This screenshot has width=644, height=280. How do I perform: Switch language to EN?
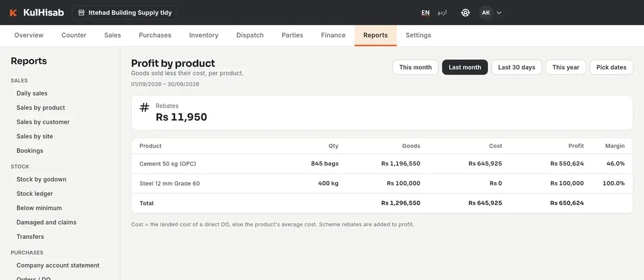tap(426, 13)
